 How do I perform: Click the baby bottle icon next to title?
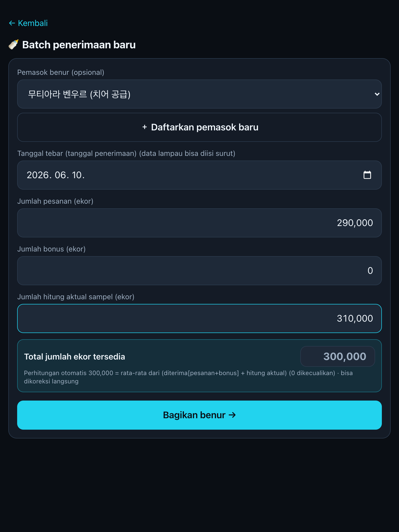[x=14, y=45]
